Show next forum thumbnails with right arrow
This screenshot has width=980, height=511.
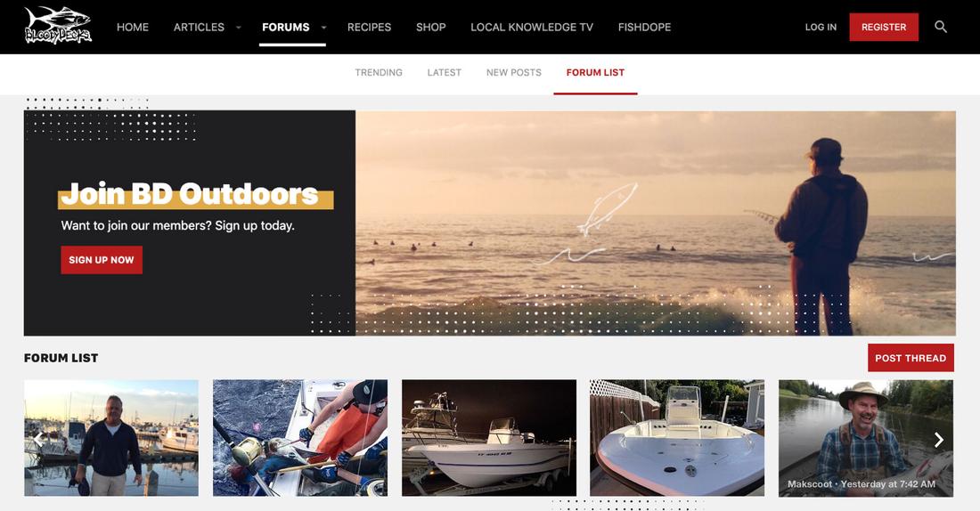click(939, 440)
